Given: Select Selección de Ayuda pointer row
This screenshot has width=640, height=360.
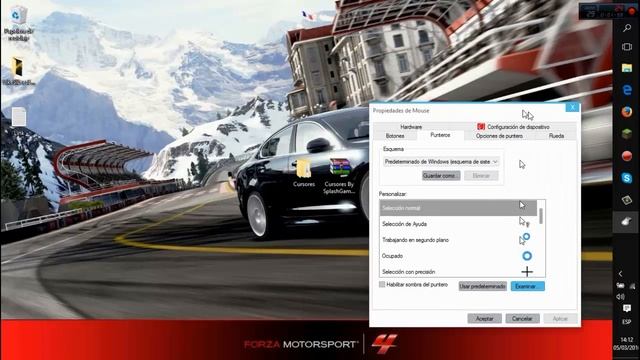Looking at the screenshot, I should 458,224.
